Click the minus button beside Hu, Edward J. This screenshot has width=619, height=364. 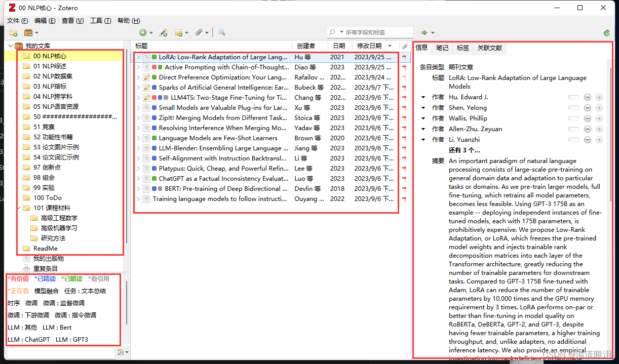click(x=588, y=97)
